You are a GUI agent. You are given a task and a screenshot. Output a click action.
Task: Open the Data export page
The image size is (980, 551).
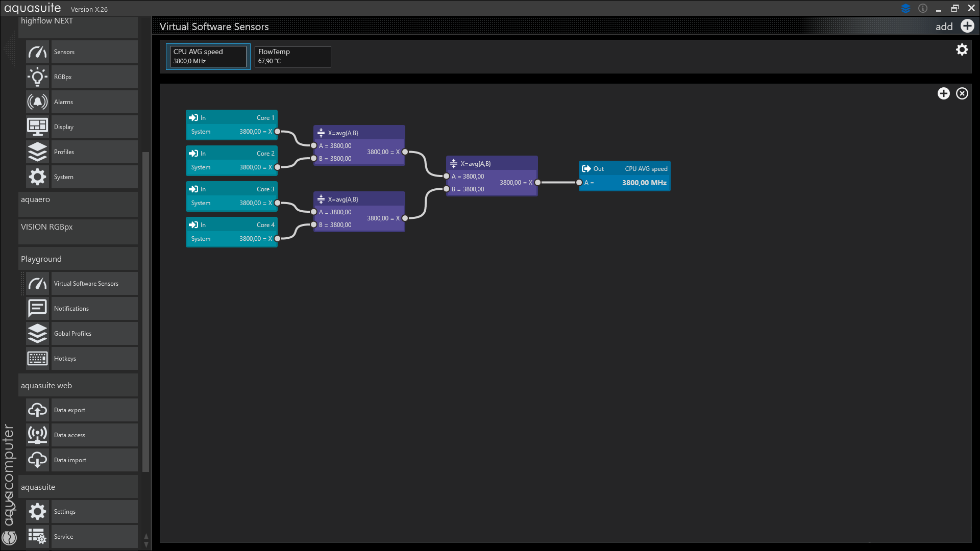tap(94, 410)
